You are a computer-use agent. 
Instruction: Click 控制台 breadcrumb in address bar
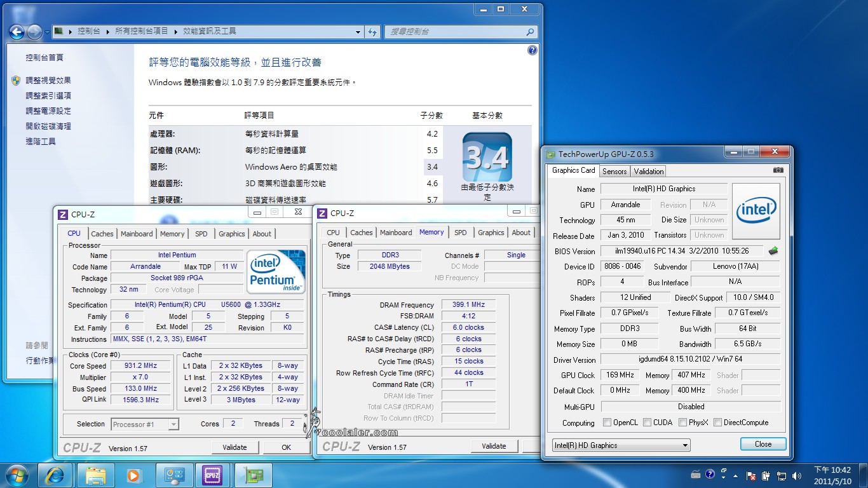coord(88,31)
